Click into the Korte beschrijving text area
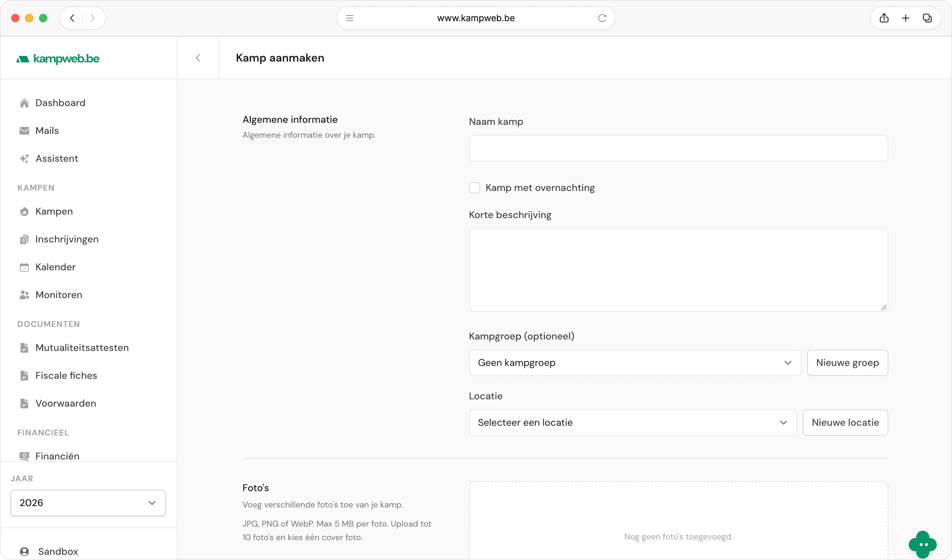The width and height of the screenshot is (952, 560). (x=679, y=270)
